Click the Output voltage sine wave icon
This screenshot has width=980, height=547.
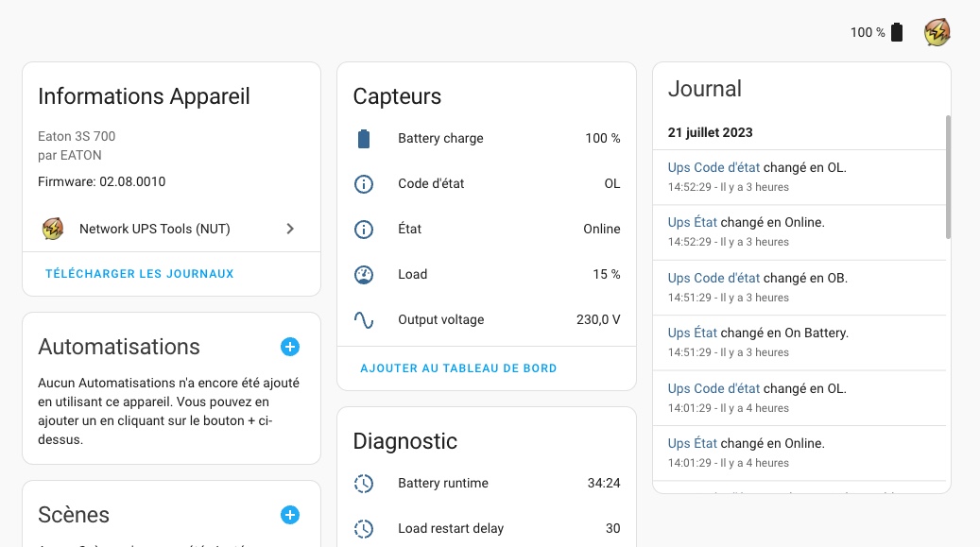(364, 320)
